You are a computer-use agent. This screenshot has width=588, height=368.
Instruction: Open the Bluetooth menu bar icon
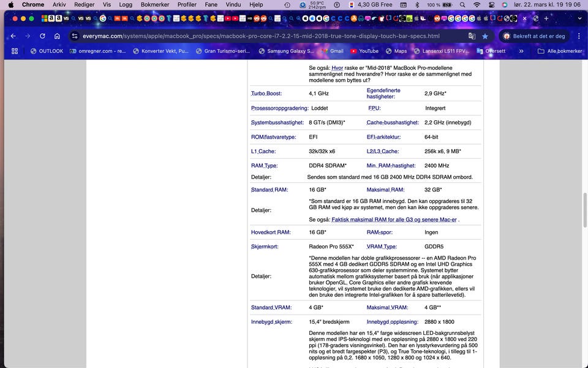tap(417, 5)
